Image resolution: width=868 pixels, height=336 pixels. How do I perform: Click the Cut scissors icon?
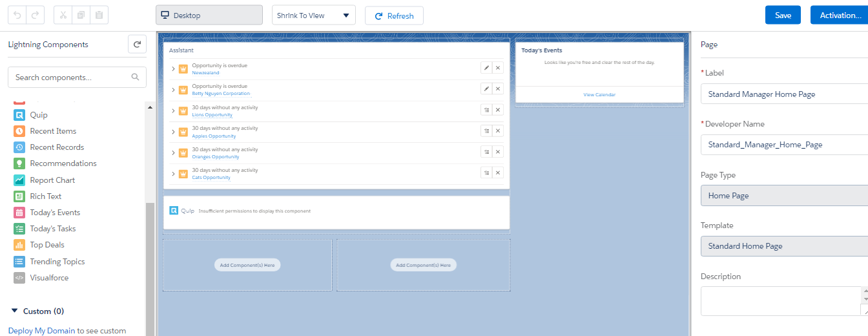click(x=63, y=15)
